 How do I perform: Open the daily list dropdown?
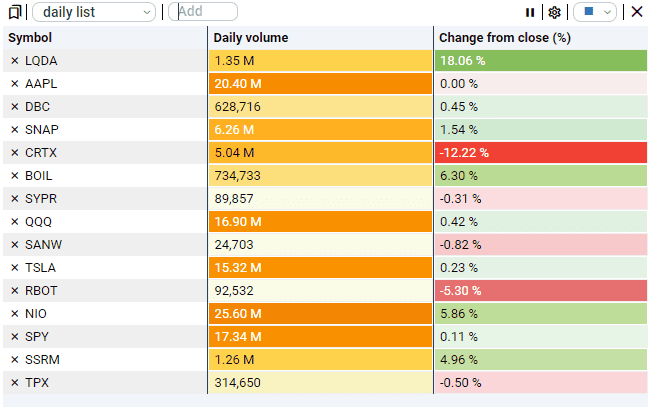click(x=94, y=12)
